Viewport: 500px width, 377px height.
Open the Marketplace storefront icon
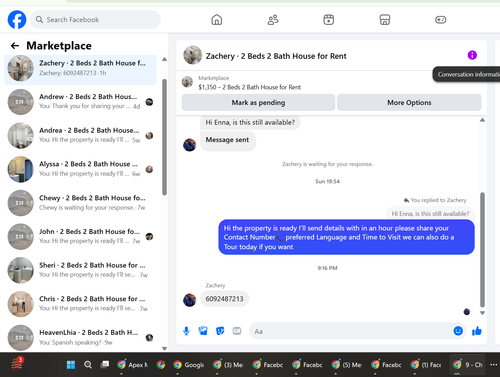click(x=385, y=20)
